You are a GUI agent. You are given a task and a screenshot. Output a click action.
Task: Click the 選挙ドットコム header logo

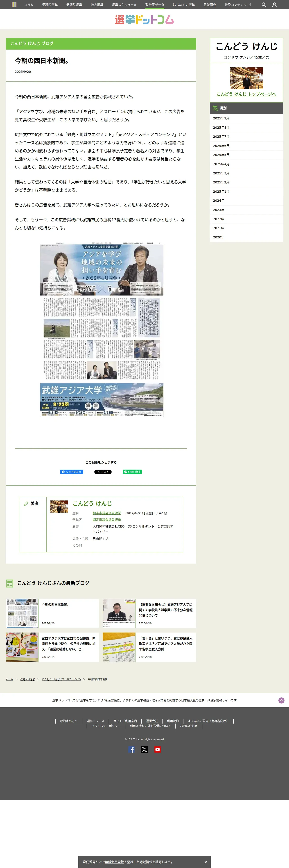coord(144,20)
